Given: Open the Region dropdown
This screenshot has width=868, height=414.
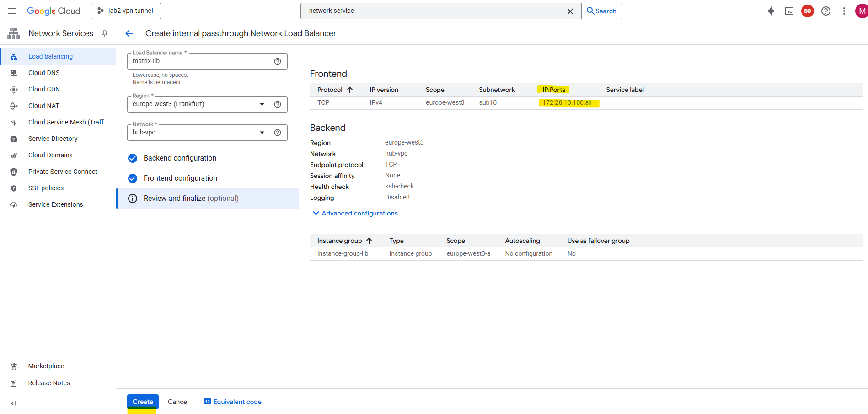Looking at the screenshot, I should (262, 104).
